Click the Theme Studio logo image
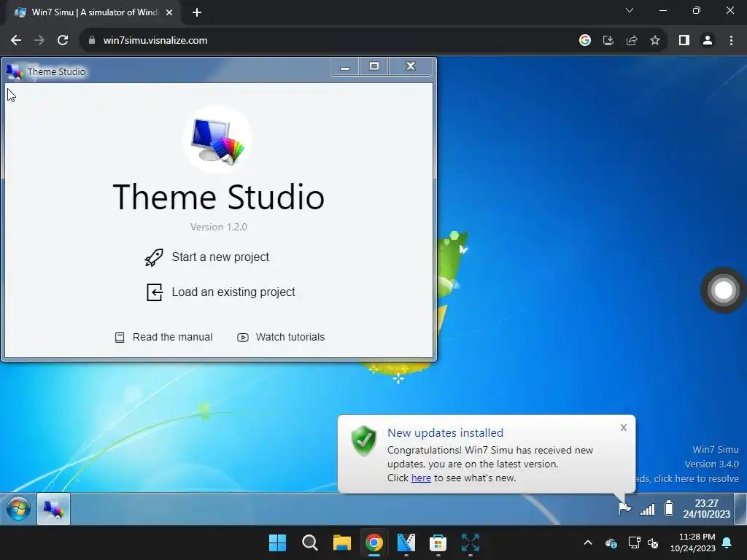This screenshot has height=560, width=747. tap(217, 139)
